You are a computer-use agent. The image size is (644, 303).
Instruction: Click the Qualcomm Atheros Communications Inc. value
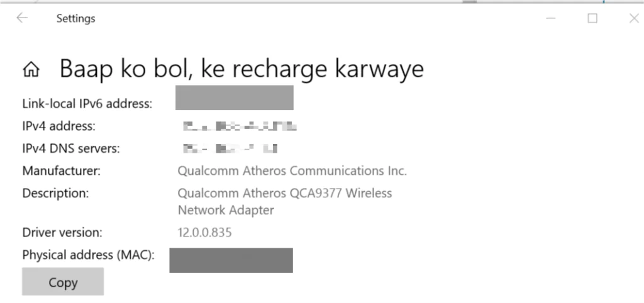tap(292, 170)
